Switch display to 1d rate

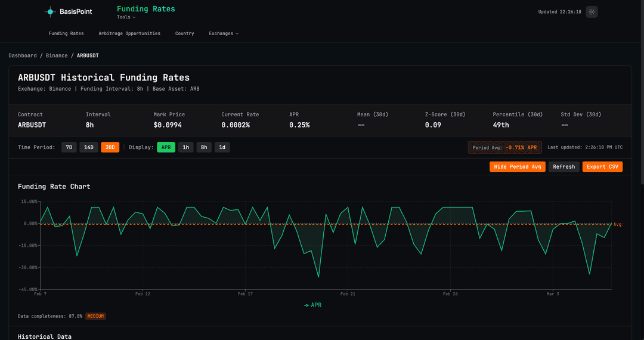point(222,147)
